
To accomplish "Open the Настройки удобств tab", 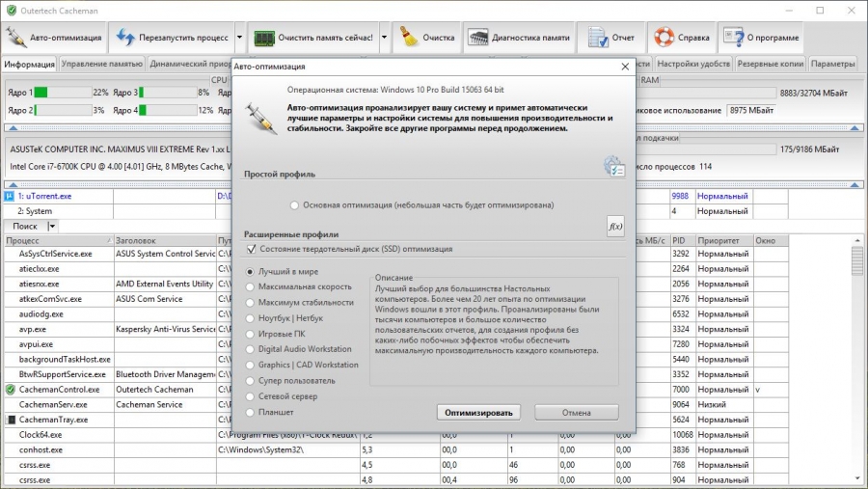I will click(x=693, y=64).
